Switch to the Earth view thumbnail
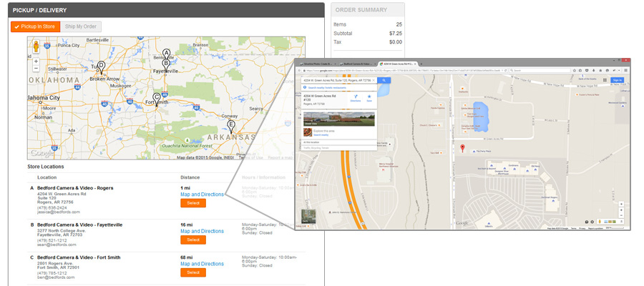Image resolution: width=644 pixels, height=286 pixels. [x=308, y=216]
